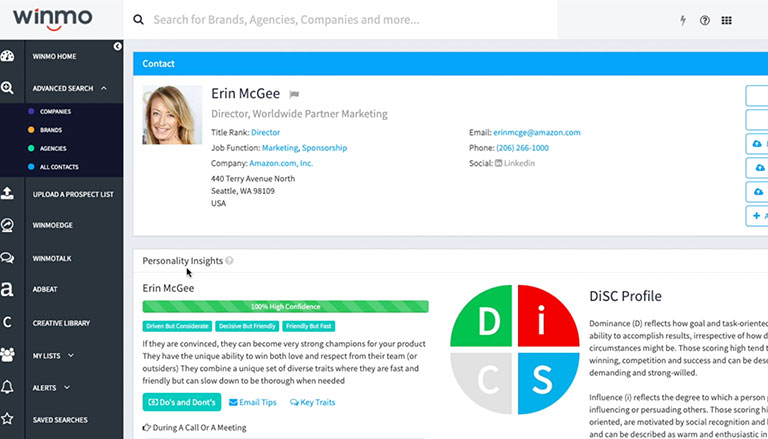Click the flag icon beside Erin McGee

[x=294, y=95]
